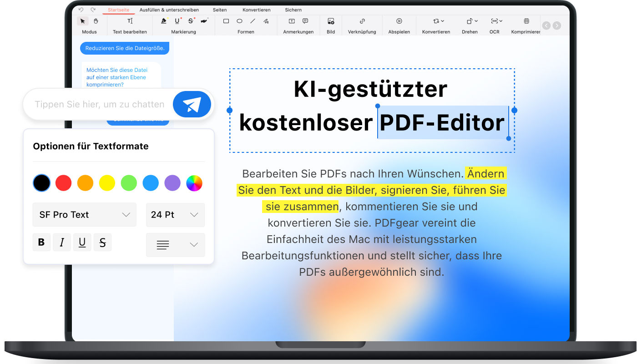Open the comment Anmerkungen tool
Viewport: 637px width, 364px height.
coord(305,21)
